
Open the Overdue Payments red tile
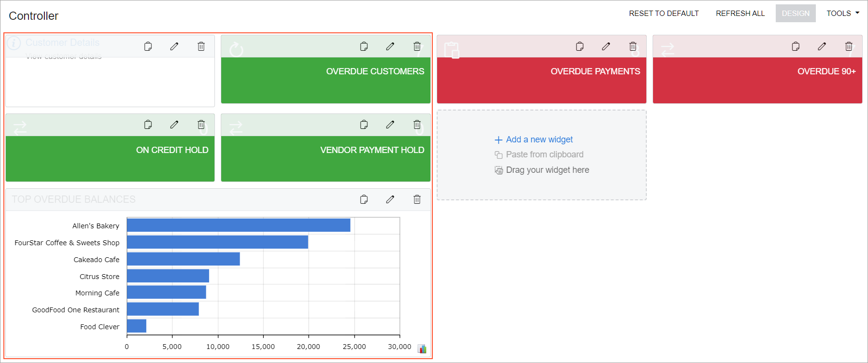point(541,80)
